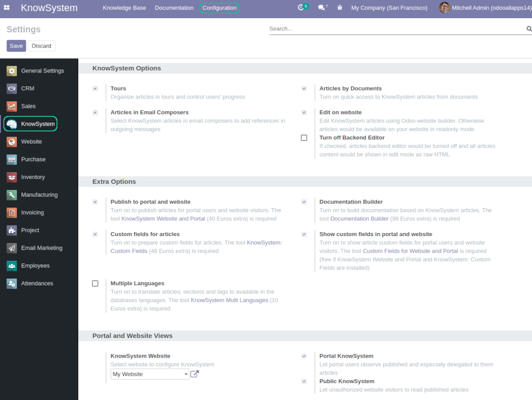
Task: Click the Discard button
Action: [41, 46]
